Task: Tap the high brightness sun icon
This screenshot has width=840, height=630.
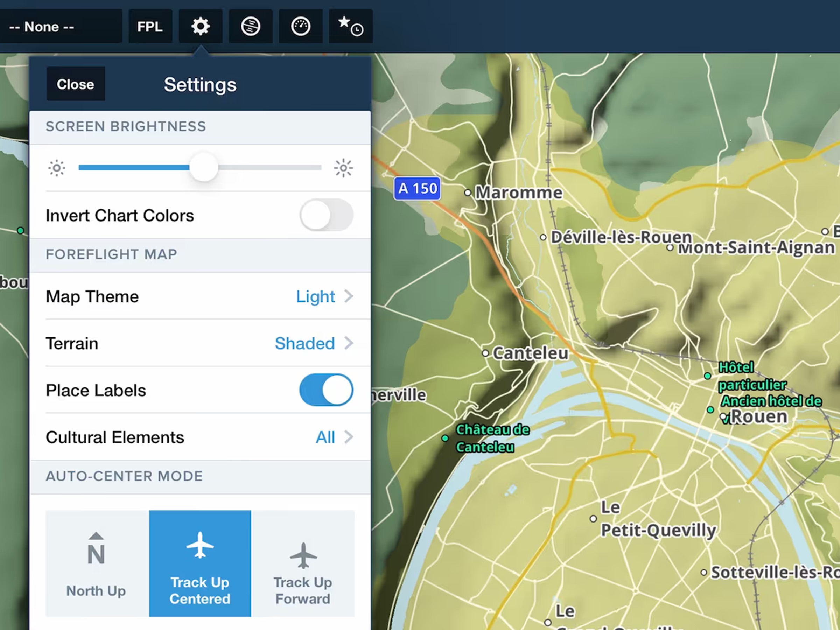Action: pos(343,168)
